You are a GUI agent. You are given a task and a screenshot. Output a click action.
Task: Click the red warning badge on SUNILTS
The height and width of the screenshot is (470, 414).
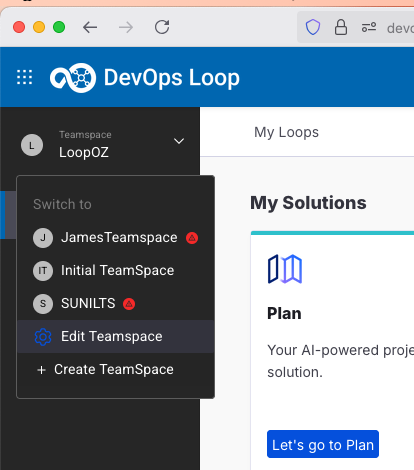coord(129,304)
